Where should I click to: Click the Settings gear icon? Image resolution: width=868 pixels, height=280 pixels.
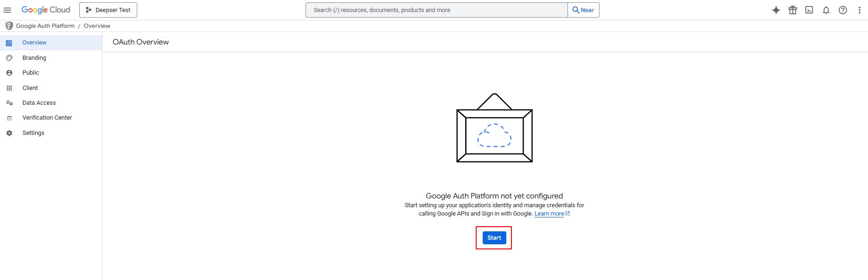point(9,133)
